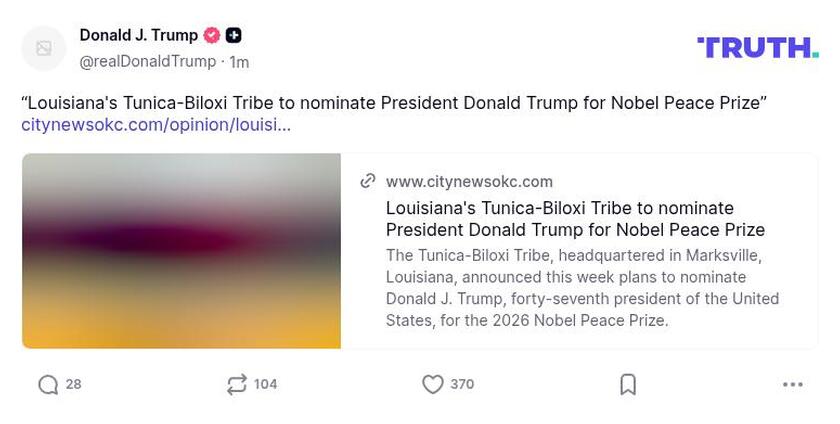
Task: Click the 104 ReTruth count
Action: point(265,385)
